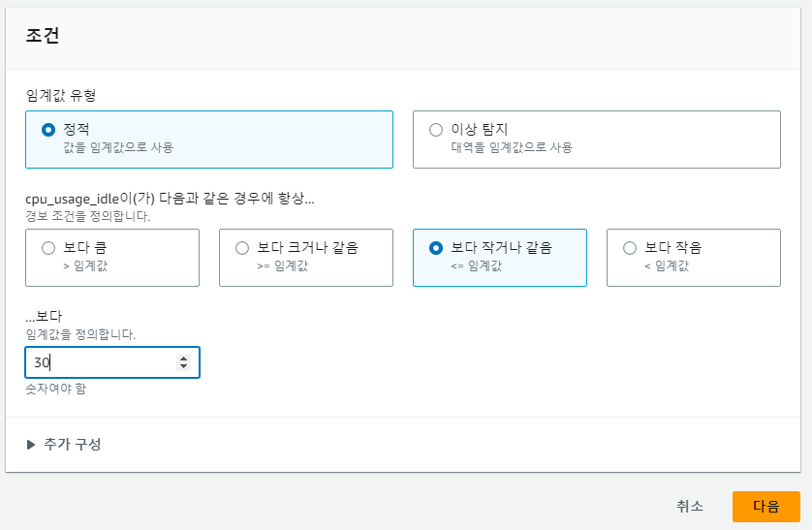The width and height of the screenshot is (812, 530).
Task: Click the threshold value input field
Action: pos(112,362)
